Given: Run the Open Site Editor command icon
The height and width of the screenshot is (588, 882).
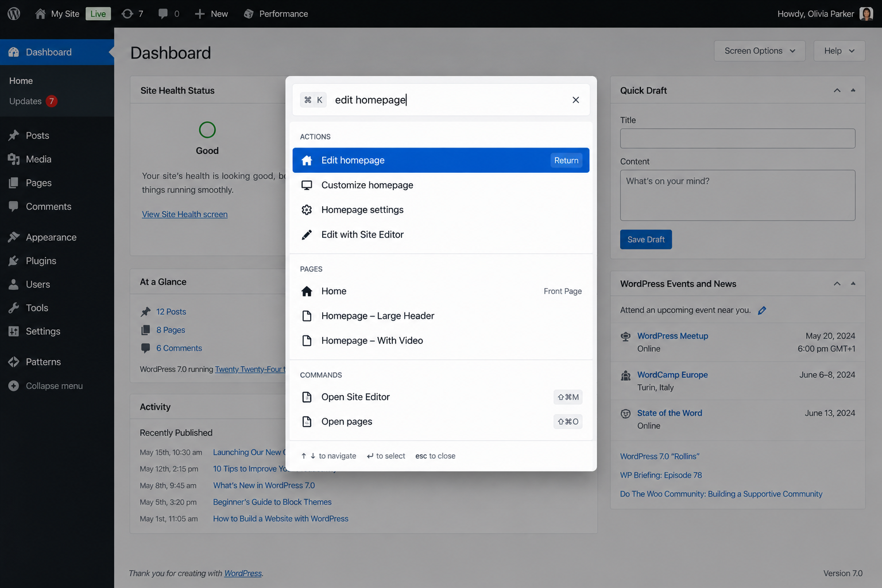Looking at the screenshot, I should coord(307,397).
